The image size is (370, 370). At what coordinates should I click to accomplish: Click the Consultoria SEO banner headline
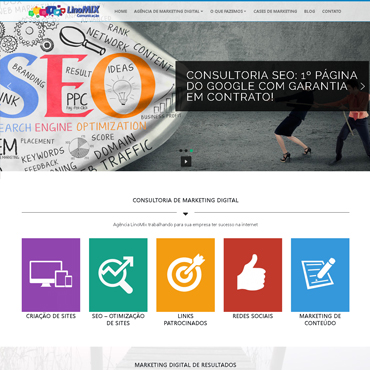pos(272,86)
